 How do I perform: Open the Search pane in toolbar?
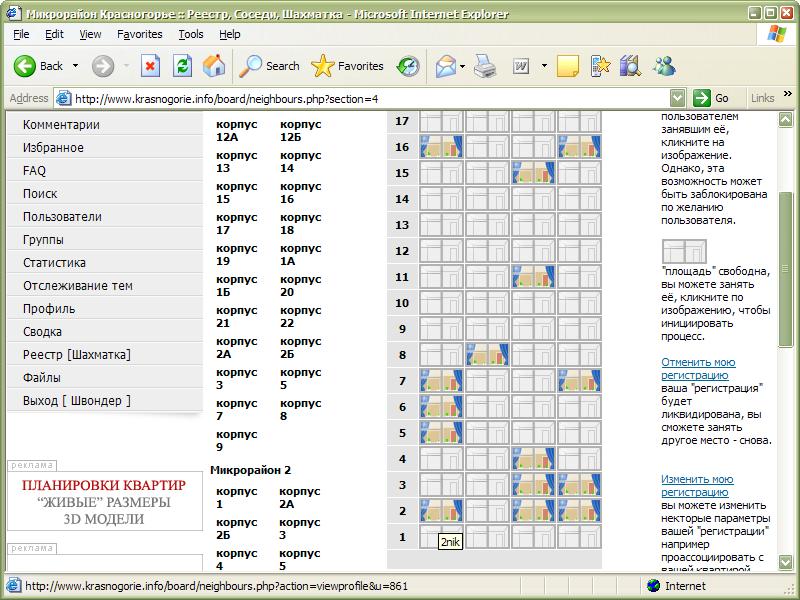[x=269, y=66]
